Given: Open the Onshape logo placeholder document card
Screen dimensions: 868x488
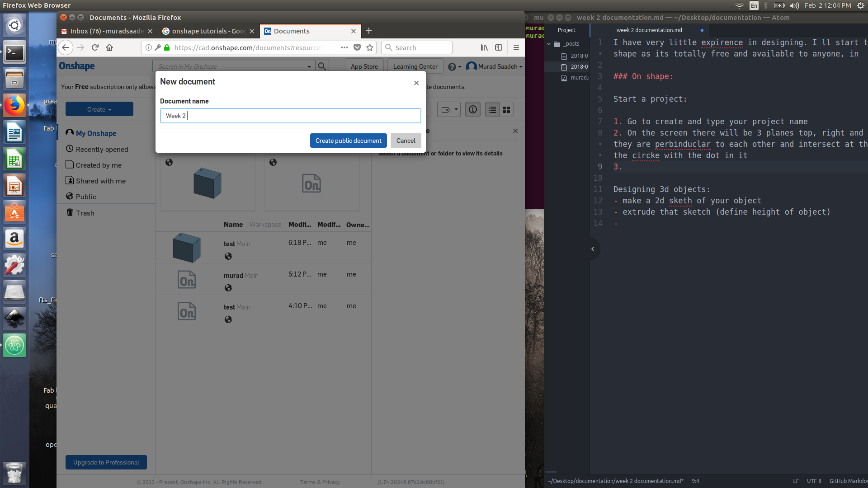Looking at the screenshot, I should coord(312,182).
